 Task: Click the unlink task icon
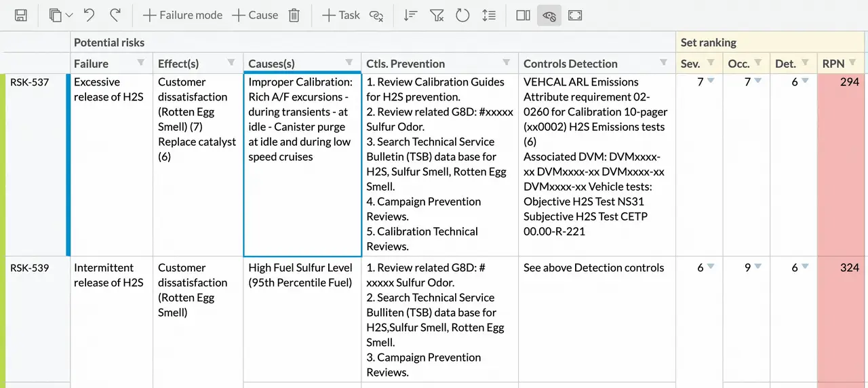[x=376, y=15]
